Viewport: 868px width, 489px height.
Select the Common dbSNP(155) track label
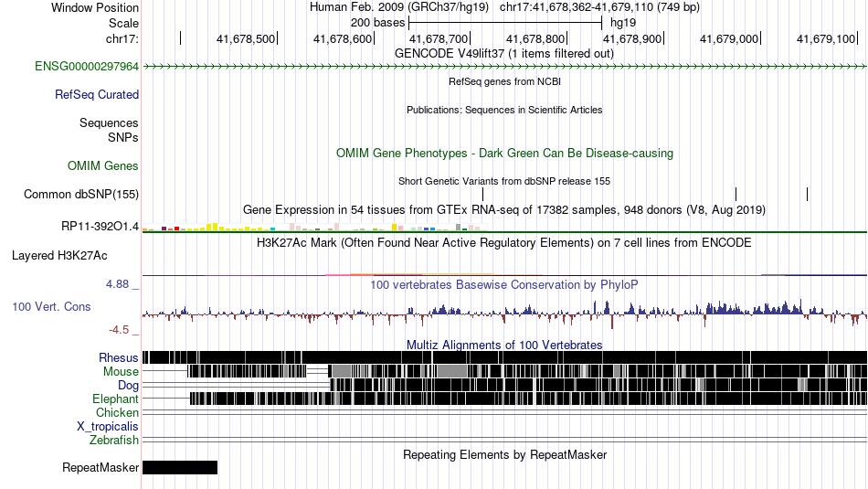(81, 195)
